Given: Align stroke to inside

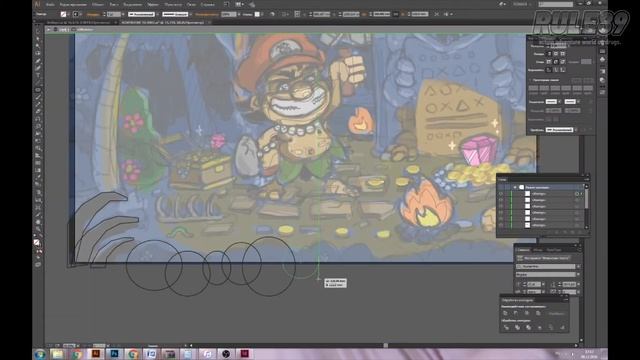Looking at the screenshot, I should click(x=556, y=70).
